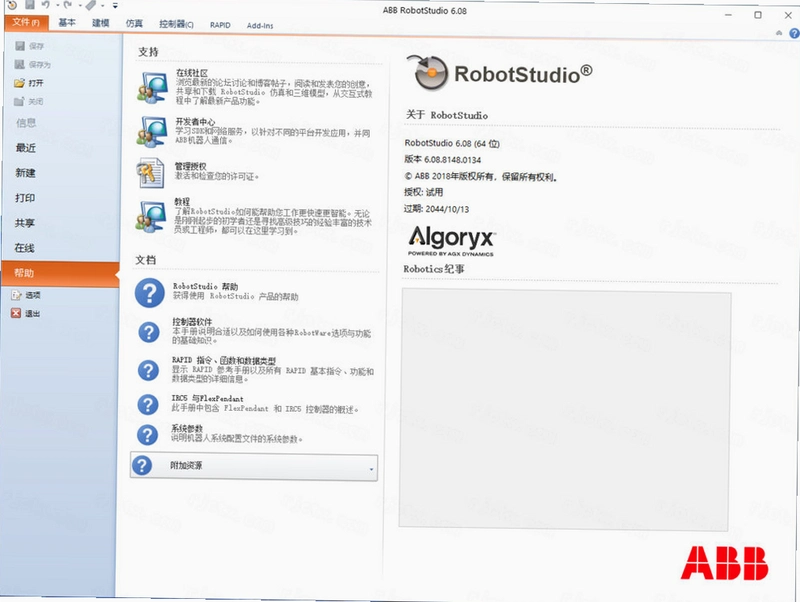Click the 教程 title link
The image size is (800, 602).
coord(182,202)
